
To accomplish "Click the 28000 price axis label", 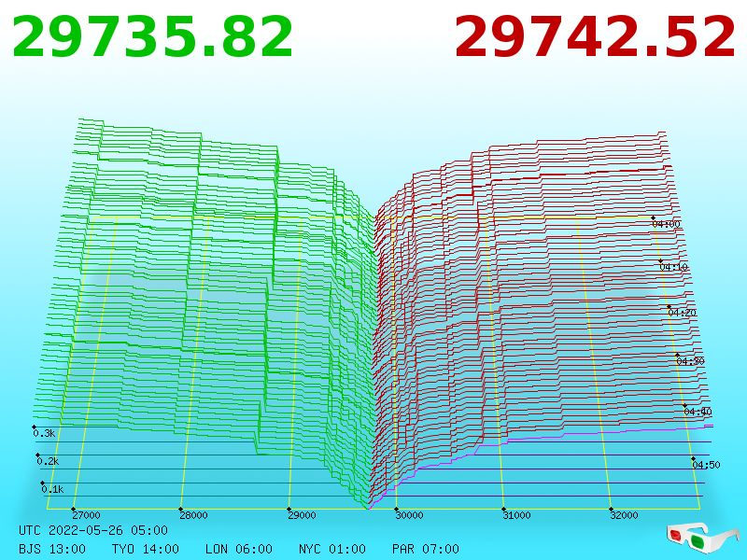I will click(193, 515).
